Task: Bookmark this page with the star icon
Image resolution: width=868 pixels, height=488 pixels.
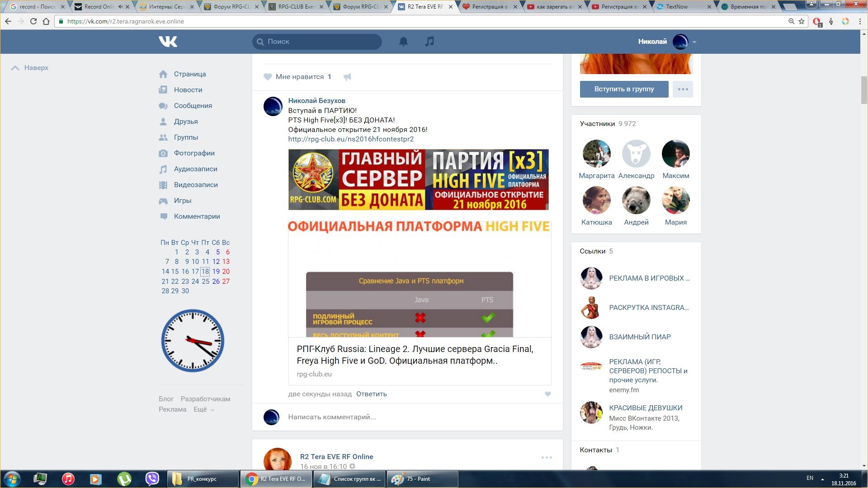Action: [802, 21]
